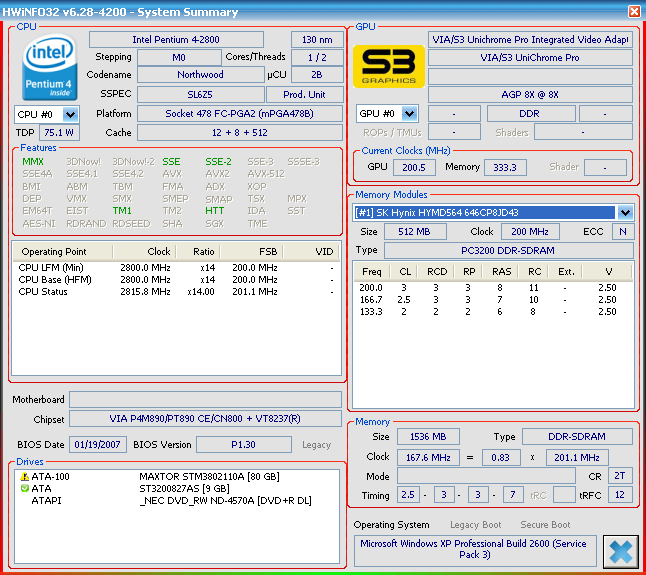Screen dimensions: 646x575
Task: Click the warning icon beside ATA-100 drive
Action: point(24,477)
